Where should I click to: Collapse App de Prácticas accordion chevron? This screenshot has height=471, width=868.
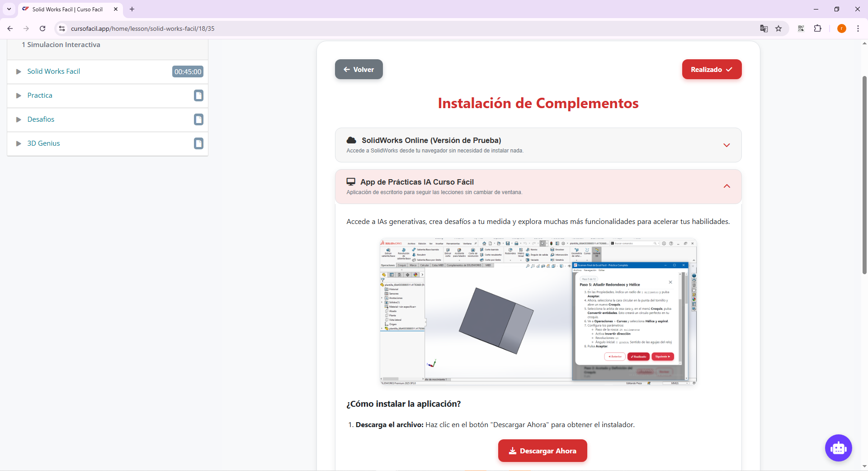726,186
